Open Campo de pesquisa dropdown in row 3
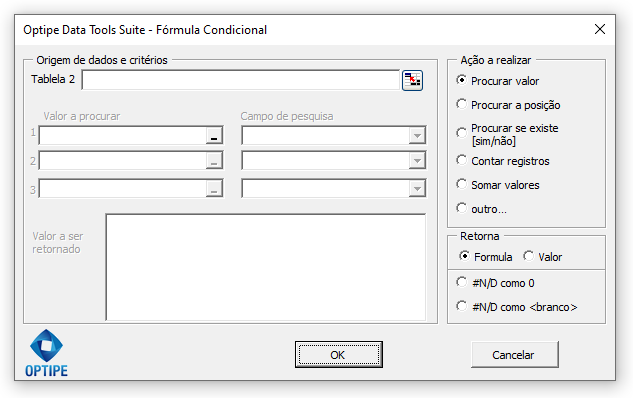 coord(417,189)
